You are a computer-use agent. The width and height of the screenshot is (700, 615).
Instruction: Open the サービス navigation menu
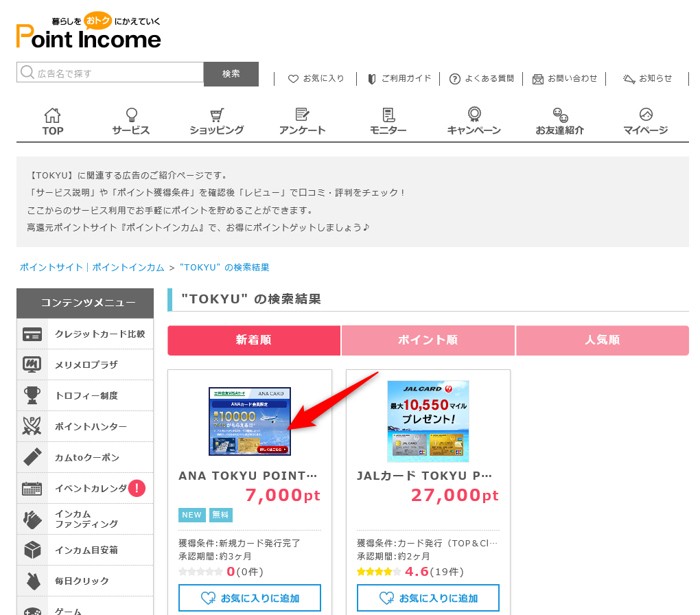131,121
